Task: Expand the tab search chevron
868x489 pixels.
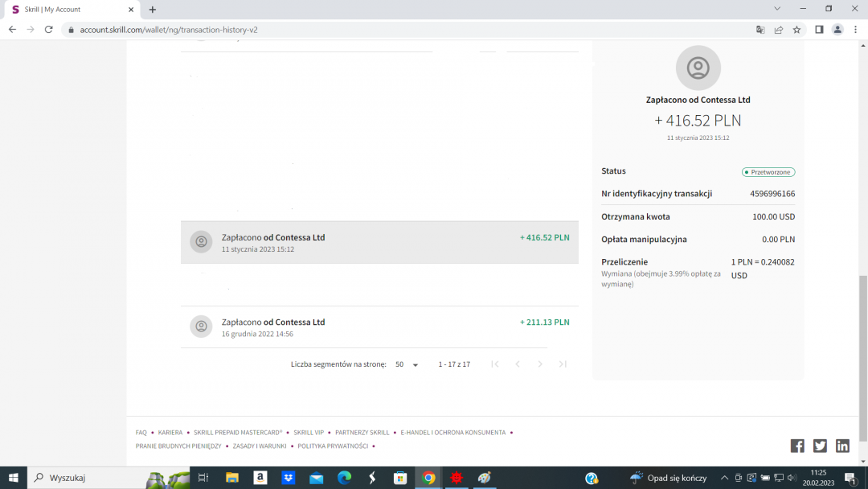Action: [x=777, y=9]
